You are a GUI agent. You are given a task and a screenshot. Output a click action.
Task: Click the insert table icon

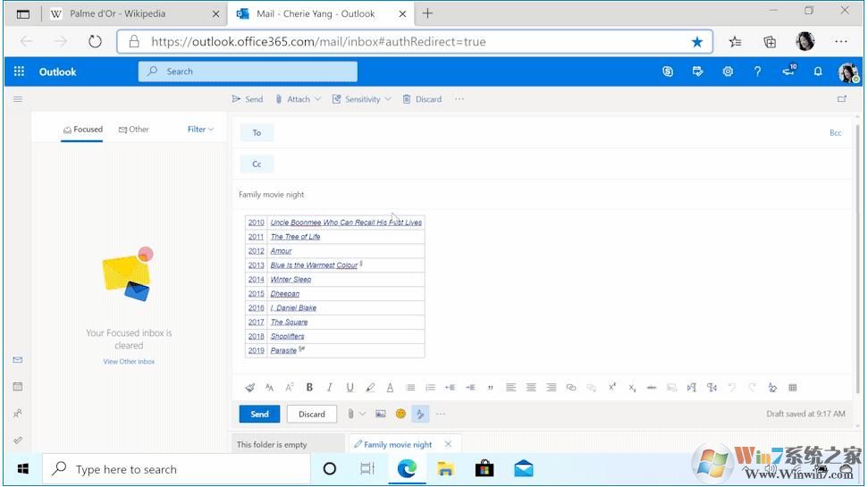792,388
